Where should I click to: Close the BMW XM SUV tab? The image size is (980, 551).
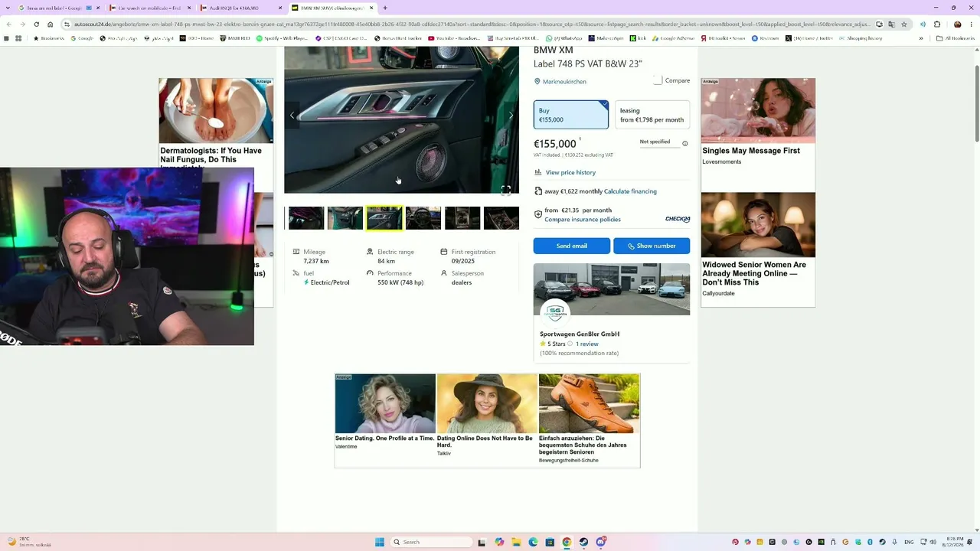(372, 8)
